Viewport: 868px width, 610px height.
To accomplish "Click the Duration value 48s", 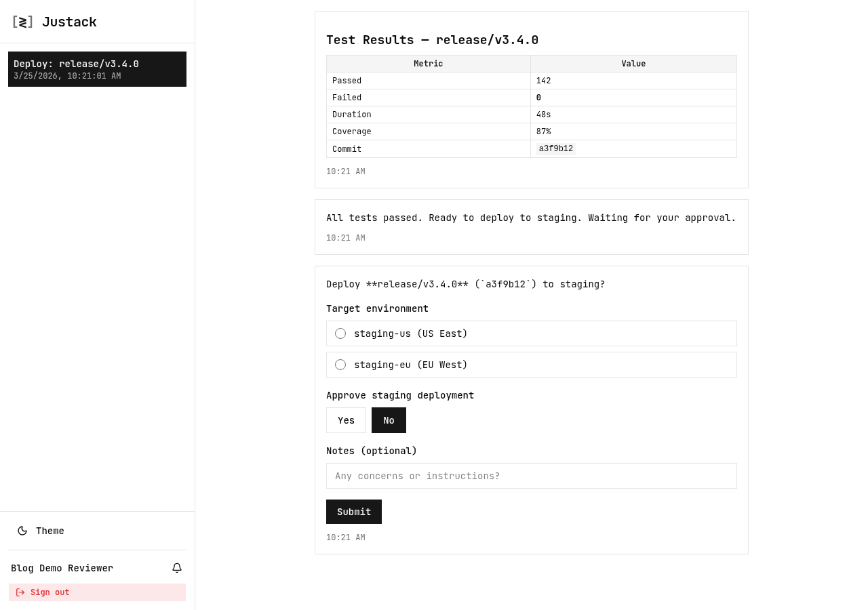I will pos(543,115).
